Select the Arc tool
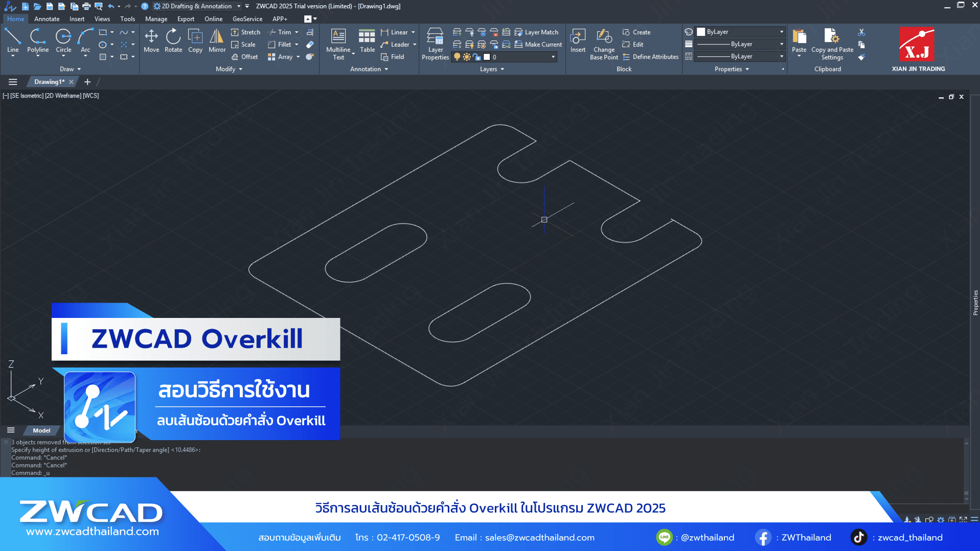980x551 pixels. coord(85,41)
